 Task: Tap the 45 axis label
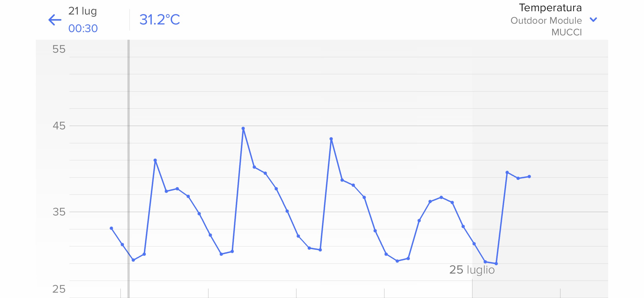(x=59, y=126)
